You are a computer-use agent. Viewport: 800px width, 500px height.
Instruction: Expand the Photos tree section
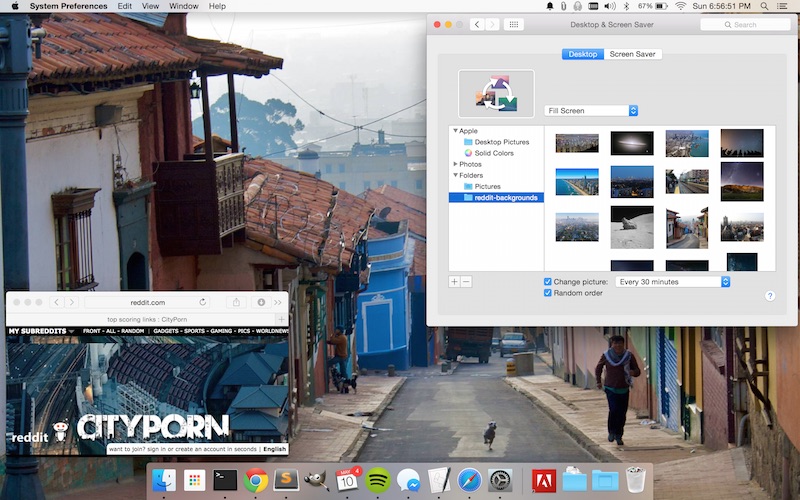pyautogui.click(x=455, y=164)
